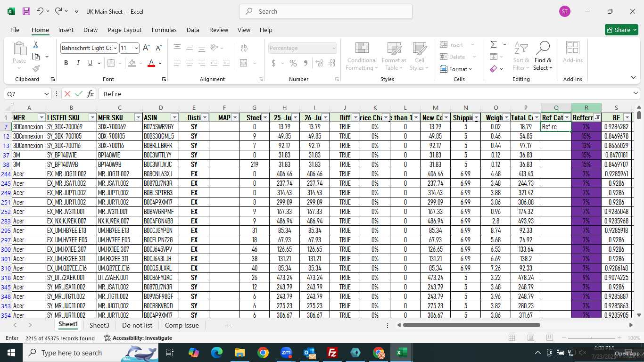Open Sort & Filter menu
The image size is (644, 362).
click(x=521, y=57)
